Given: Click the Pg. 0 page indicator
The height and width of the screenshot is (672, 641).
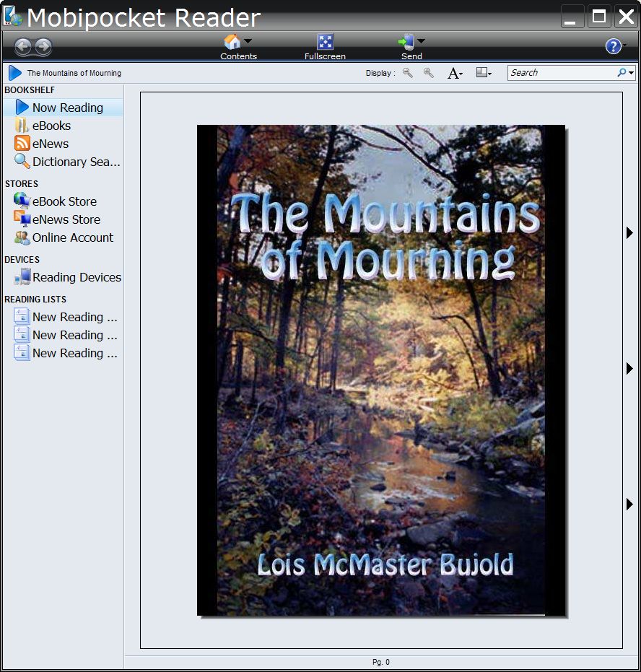Looking at the screenshot, I should pos(381,662).
